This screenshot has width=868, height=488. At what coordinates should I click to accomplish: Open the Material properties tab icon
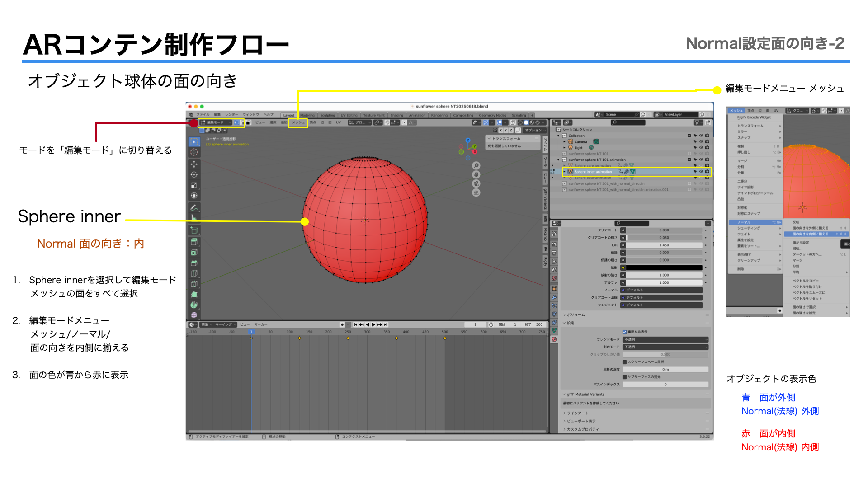coord(554,339)
